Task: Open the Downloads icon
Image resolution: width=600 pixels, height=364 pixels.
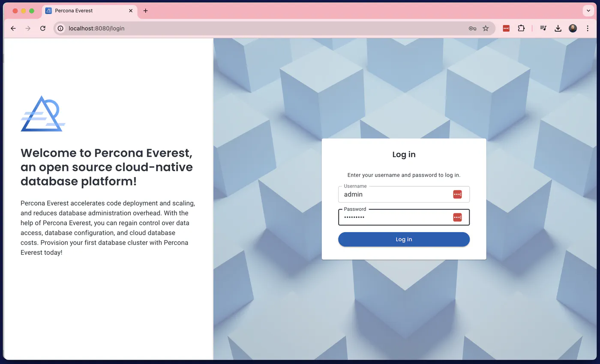Action: (x=558, y=28)
